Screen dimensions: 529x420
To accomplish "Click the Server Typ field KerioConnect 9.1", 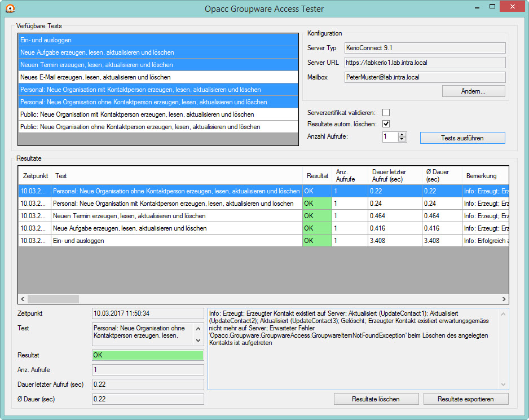I will click(x=425, y=48).
